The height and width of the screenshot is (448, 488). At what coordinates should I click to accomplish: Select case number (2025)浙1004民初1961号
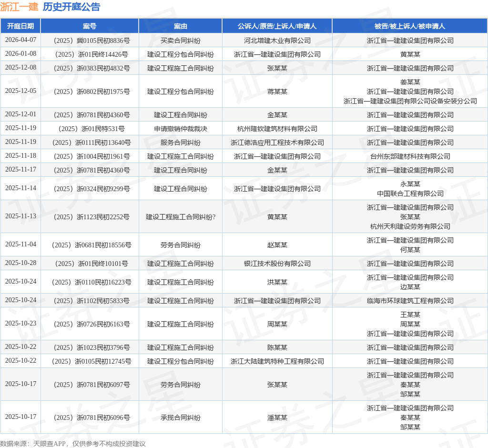(91, 156)
